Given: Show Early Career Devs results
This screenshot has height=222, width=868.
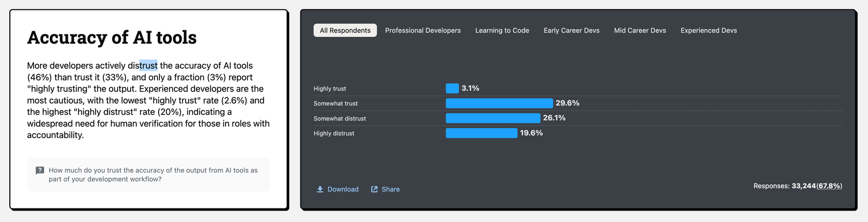Looking at the screenshot, I should tap(571, 31).
